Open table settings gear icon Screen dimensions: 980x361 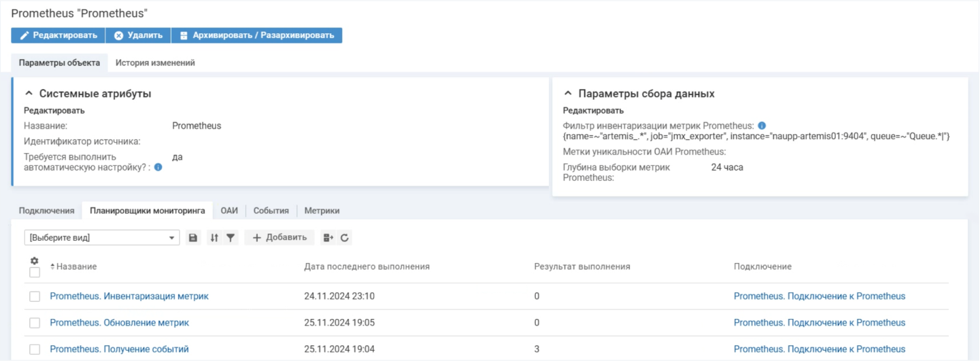[35, 261]
